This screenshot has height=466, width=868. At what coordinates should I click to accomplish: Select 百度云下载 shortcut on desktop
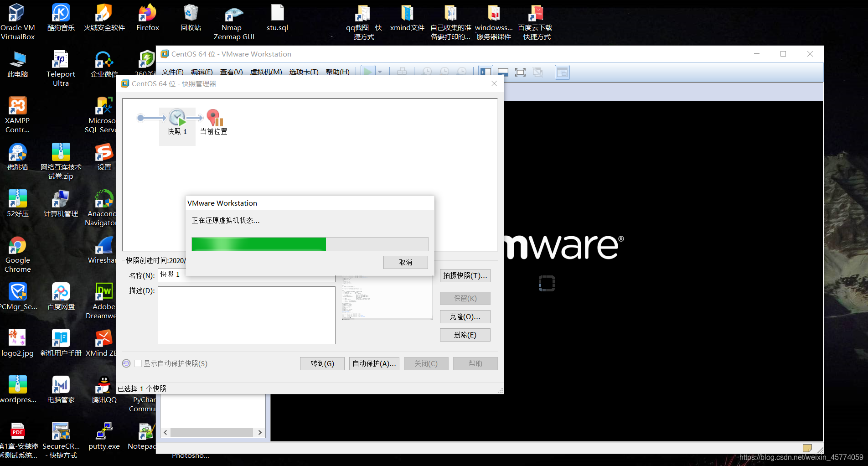(x=537, y=22)
